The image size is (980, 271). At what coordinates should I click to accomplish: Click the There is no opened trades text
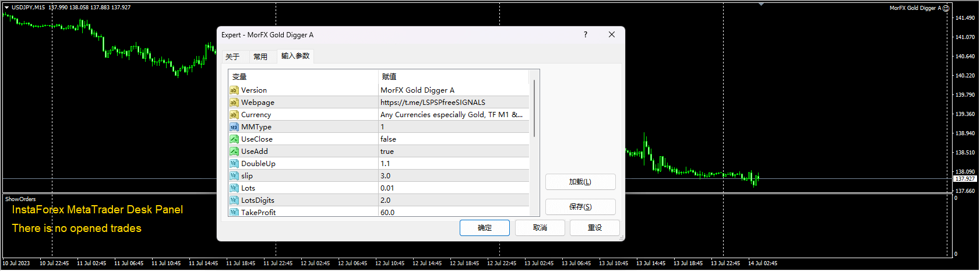pos(77,228)
